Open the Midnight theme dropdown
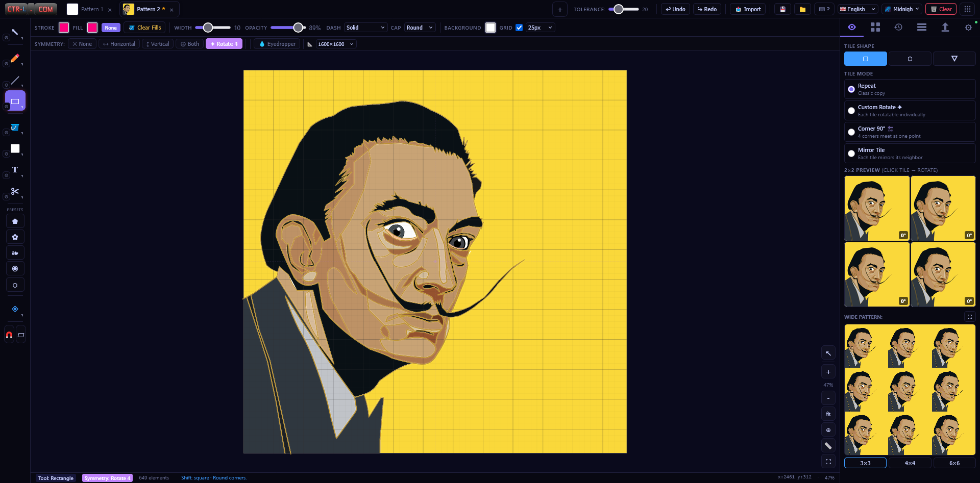980x483 pixels. 902,9
